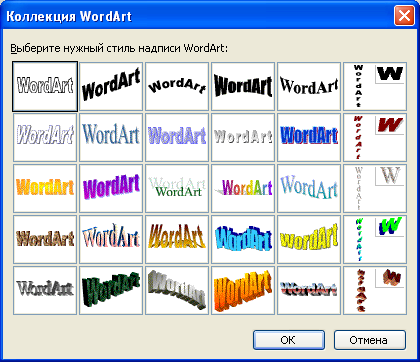Select the pink and blue striped WordArt style
The height and width of the screenshot is (362, 420).
point(111,239)
